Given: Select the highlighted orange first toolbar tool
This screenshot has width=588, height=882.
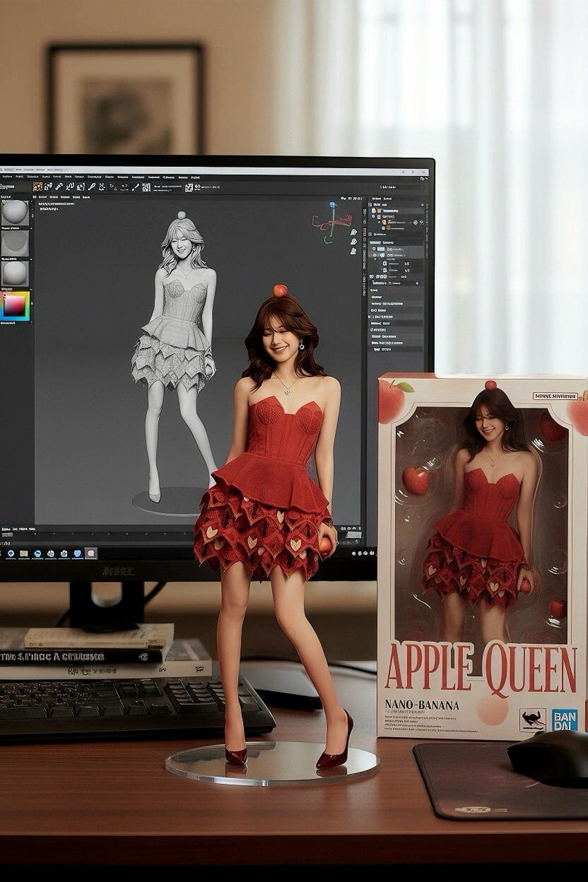Looking at the screenshot, I should pos(37,187).
